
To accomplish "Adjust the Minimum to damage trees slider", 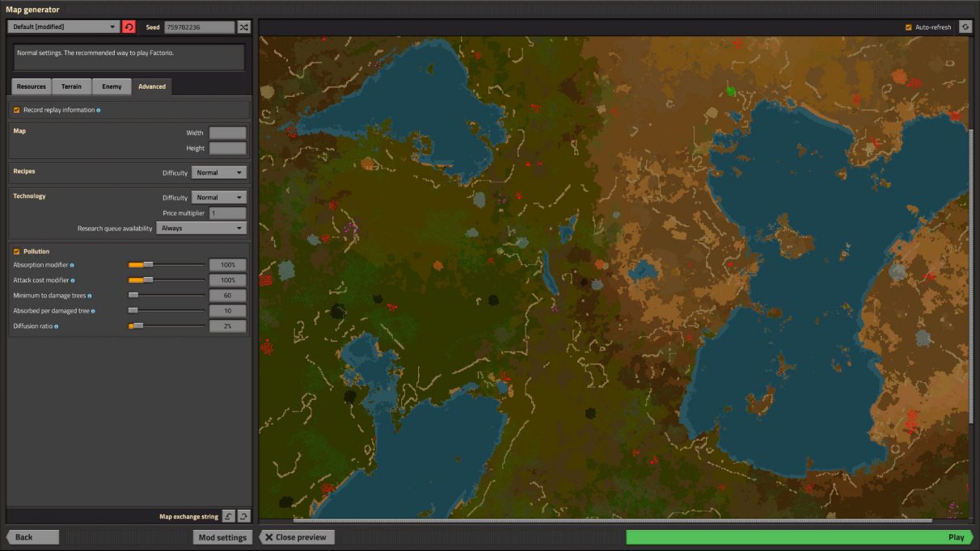I will point(167,296).
